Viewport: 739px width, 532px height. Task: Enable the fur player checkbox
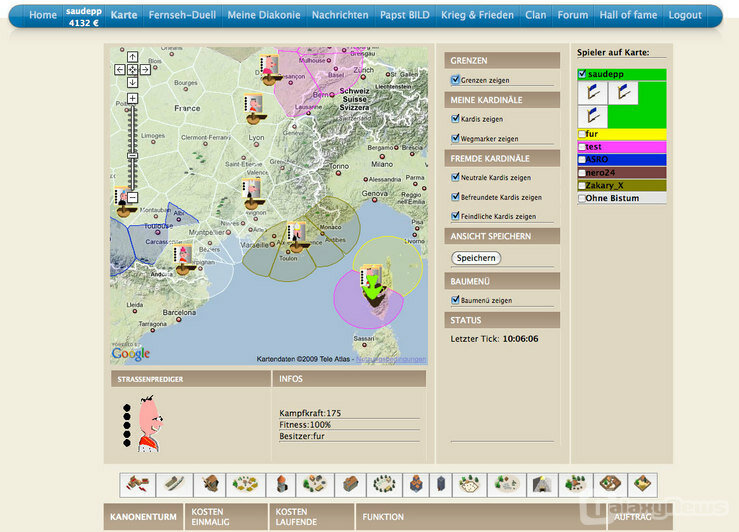point(583,134)
